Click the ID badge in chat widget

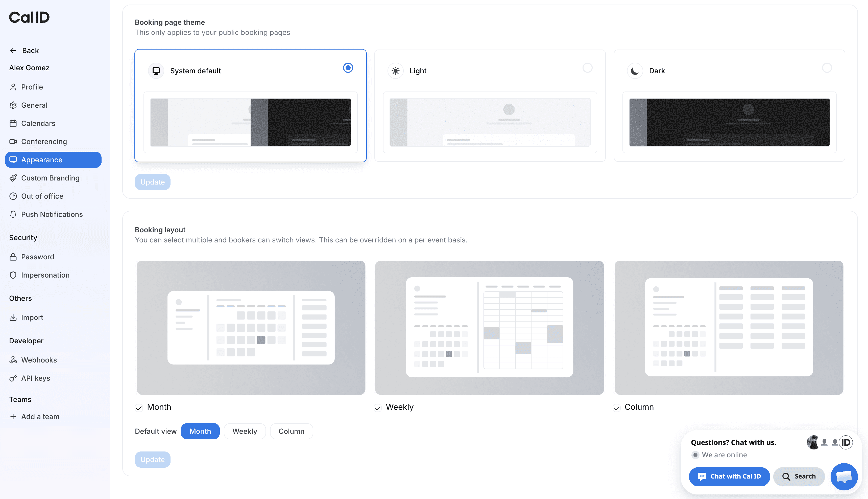coord(846,442)
